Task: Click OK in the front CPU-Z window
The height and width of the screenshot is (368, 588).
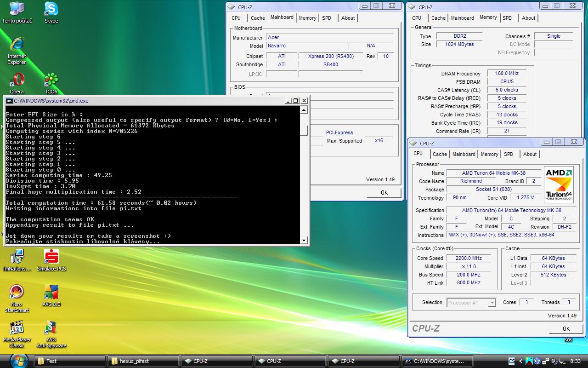Action: click(x=566, y=328)
